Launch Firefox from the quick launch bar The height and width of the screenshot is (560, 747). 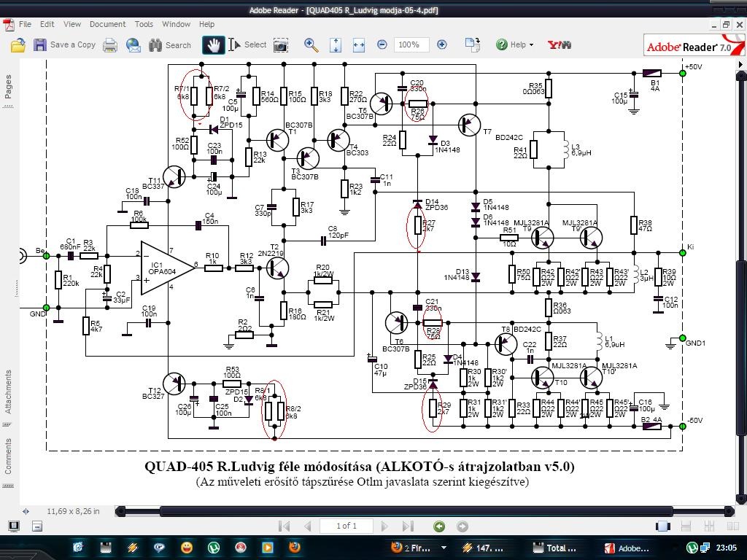point(295,547)
